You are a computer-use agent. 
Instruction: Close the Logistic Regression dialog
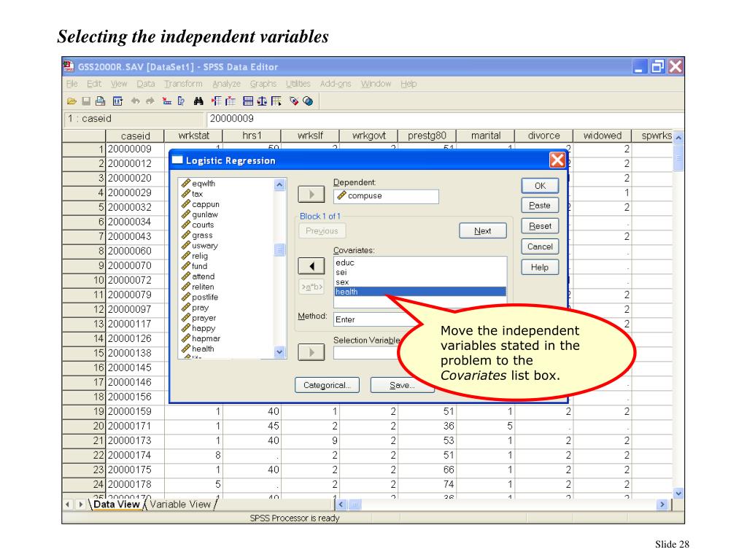pyautogui.click(x=557, y=160)
